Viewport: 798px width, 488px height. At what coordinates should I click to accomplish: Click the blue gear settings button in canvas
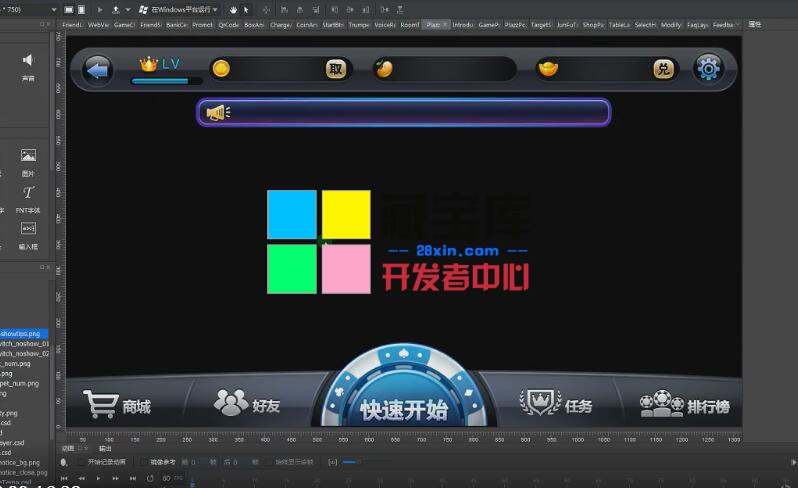708,69
